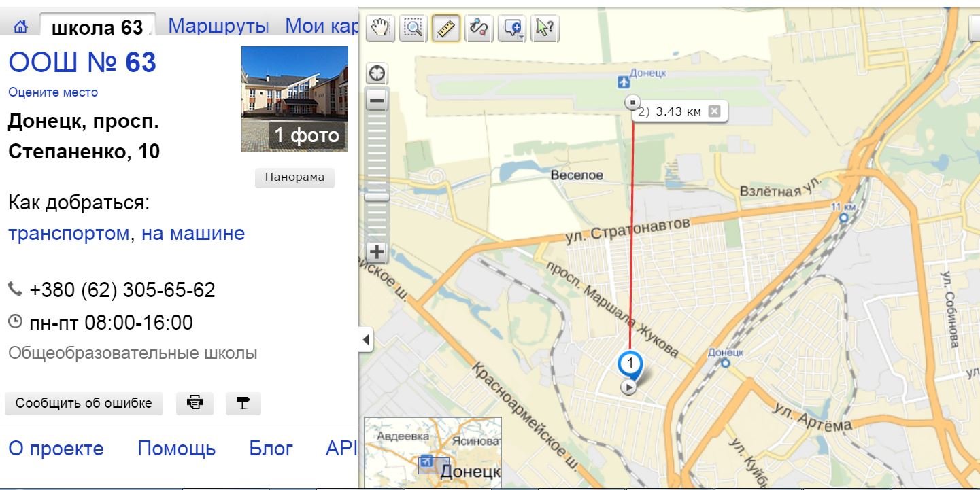Click the zoom slider handle
The height and width of the screenshot is (490, 980).
377,197
